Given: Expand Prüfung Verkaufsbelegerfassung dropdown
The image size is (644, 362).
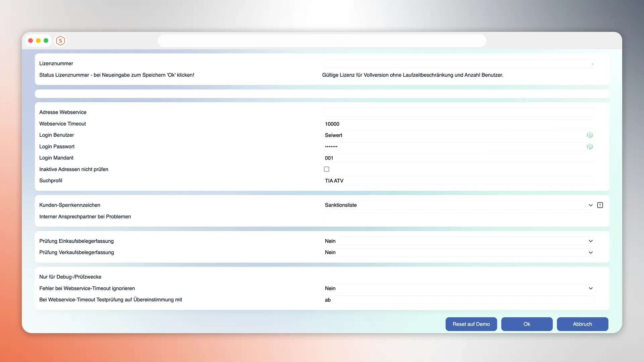Looking at the screenshot, I should (x=458, y=252).
